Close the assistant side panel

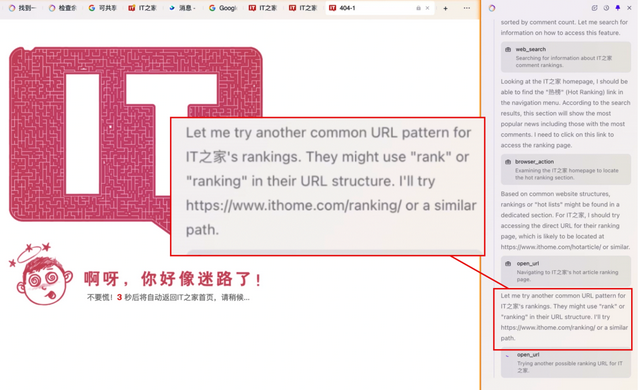pyautogui.click(x=629, y=8)
